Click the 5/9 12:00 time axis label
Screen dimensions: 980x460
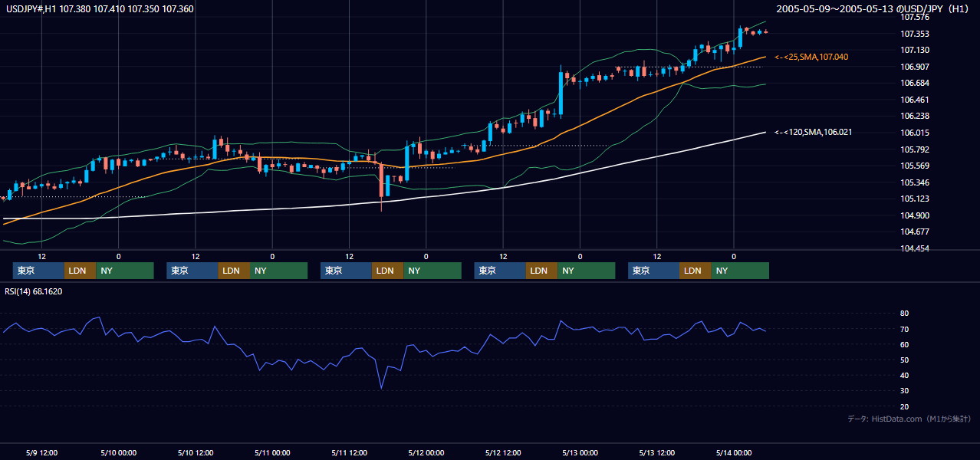(42, 452)
